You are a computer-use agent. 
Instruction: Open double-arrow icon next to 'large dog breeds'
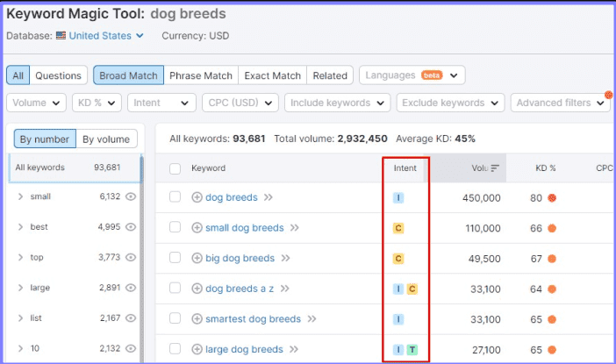(294, 349)
